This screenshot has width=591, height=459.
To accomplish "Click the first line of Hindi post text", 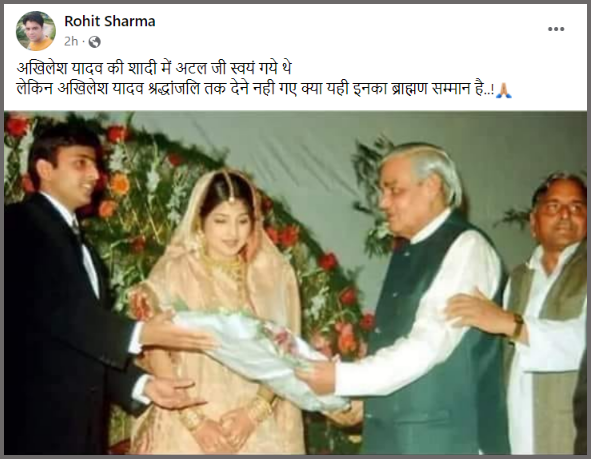I will 154,69.
